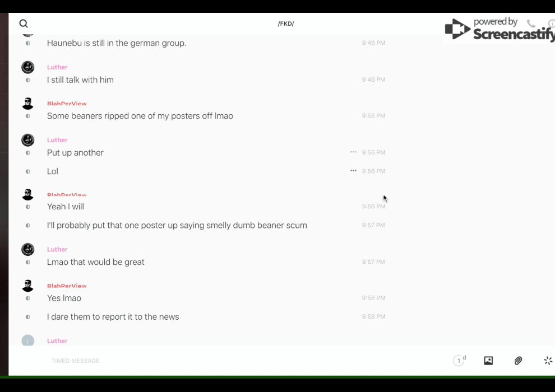Open the options dots on the 'Lol' message
The image size is (555, 392).
point(353,171)
